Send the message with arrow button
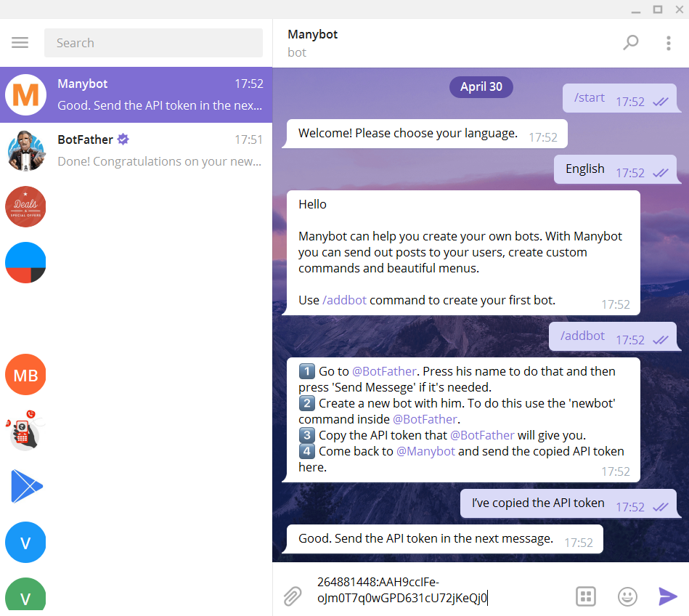 point(667,596)
